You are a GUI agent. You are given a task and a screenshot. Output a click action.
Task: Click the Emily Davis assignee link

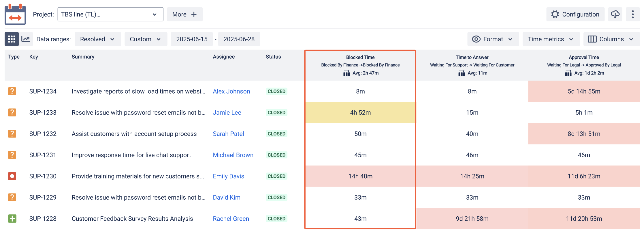(229, 176)
